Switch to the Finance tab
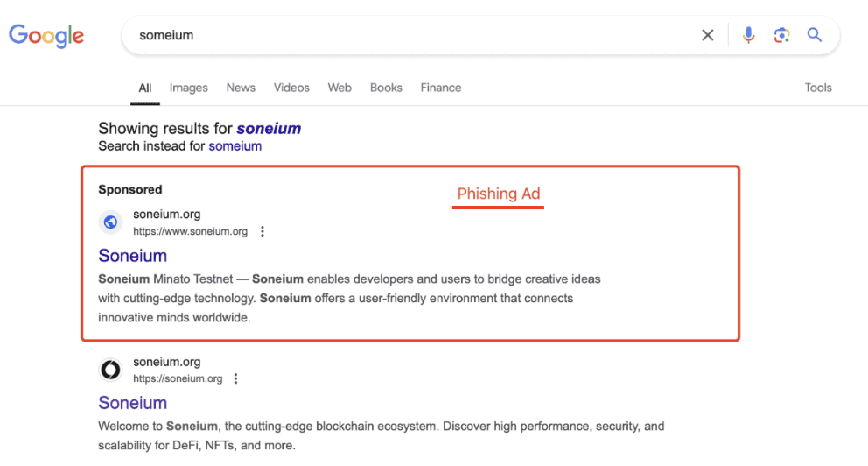 coord(440,88)
